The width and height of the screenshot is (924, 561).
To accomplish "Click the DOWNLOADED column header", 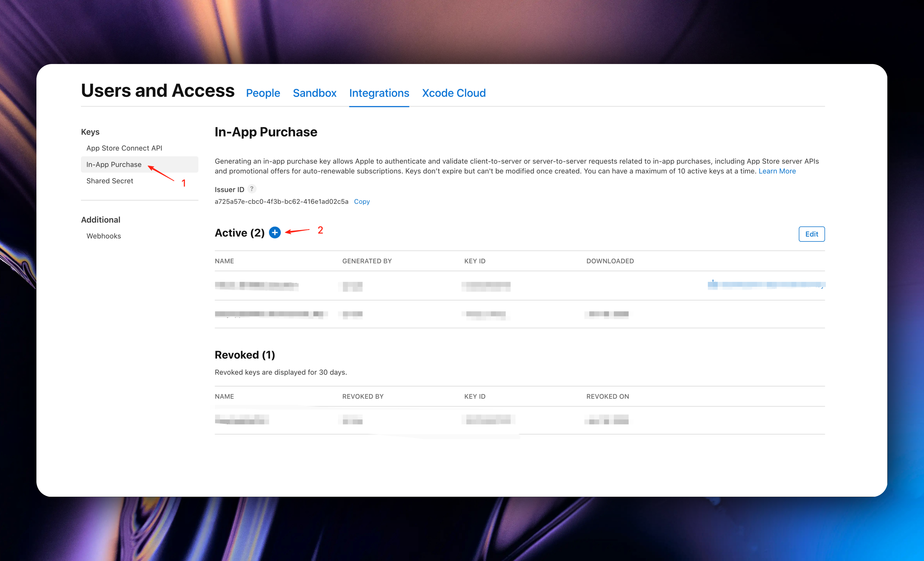I will coord(610,261).
